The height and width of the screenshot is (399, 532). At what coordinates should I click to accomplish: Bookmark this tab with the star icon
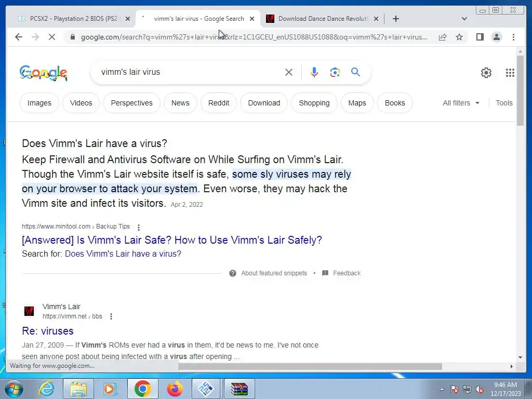tap(459, 37)
